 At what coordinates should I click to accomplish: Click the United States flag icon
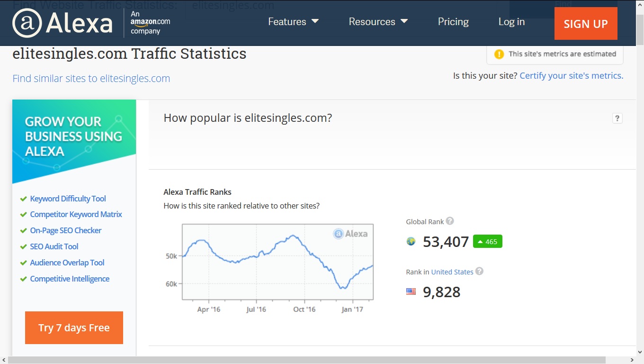tap(411, 291)
